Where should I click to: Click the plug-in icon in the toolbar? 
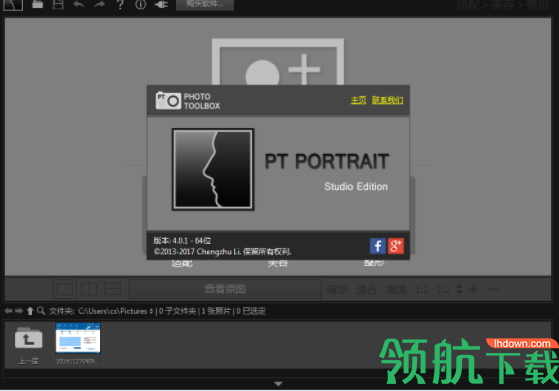click(161, 5)
